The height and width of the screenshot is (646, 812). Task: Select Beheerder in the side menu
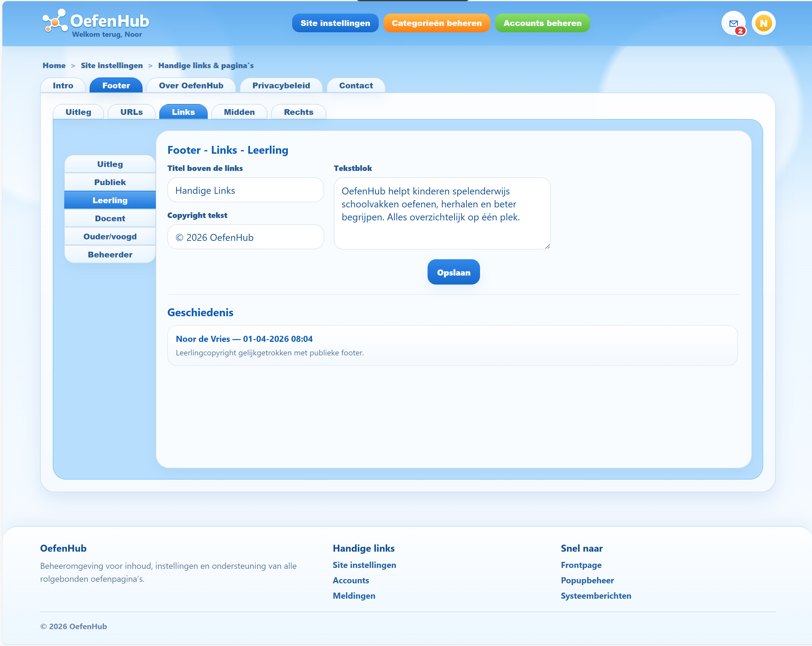click(110, 254)
